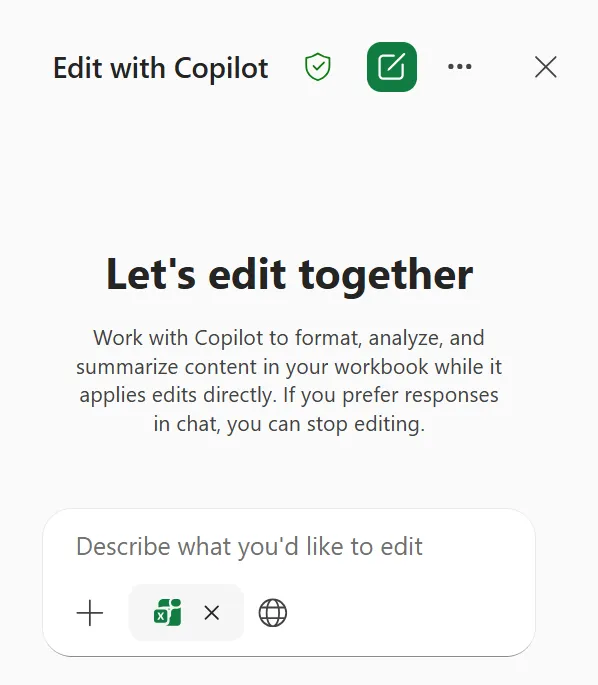The image size is (598, 685).
Task: Open the three-dot more options menu
Action: pos(460,67)
